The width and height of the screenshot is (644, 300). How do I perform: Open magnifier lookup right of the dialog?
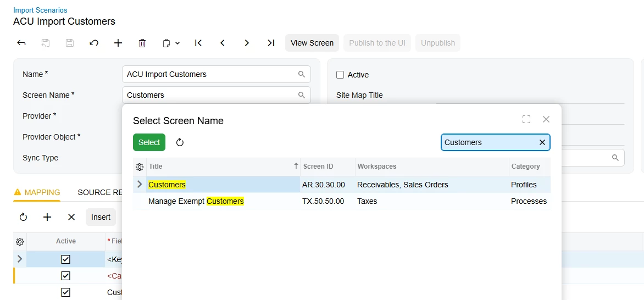pos(615,157)
